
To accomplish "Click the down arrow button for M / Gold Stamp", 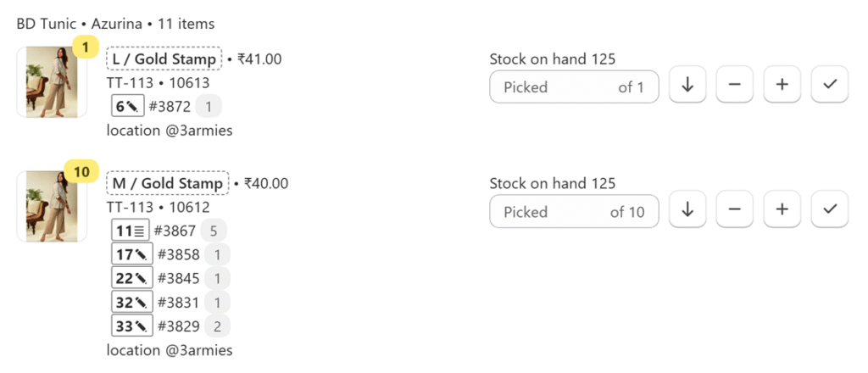I will pyautogui.click(x=687, y=211).
